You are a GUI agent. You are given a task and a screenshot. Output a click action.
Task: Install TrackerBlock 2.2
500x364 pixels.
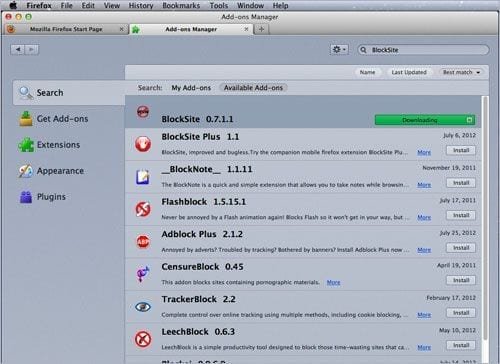pyautogui.click(x=461, y=313)
